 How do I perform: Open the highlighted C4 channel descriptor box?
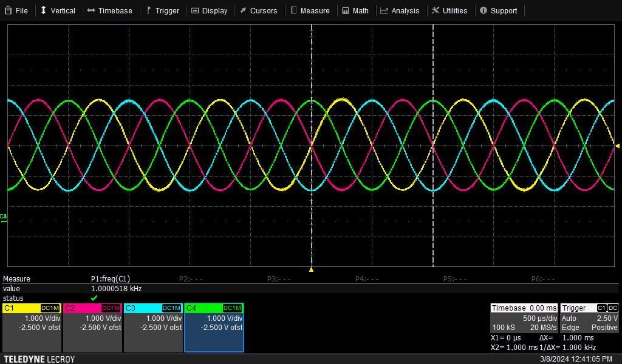pyautogui.click(x=214, y=328)
